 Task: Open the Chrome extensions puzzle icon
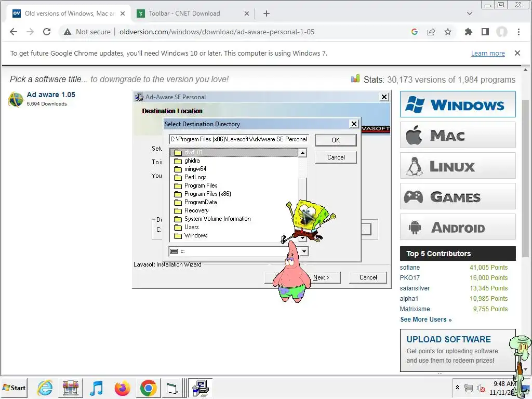point(469,32)
